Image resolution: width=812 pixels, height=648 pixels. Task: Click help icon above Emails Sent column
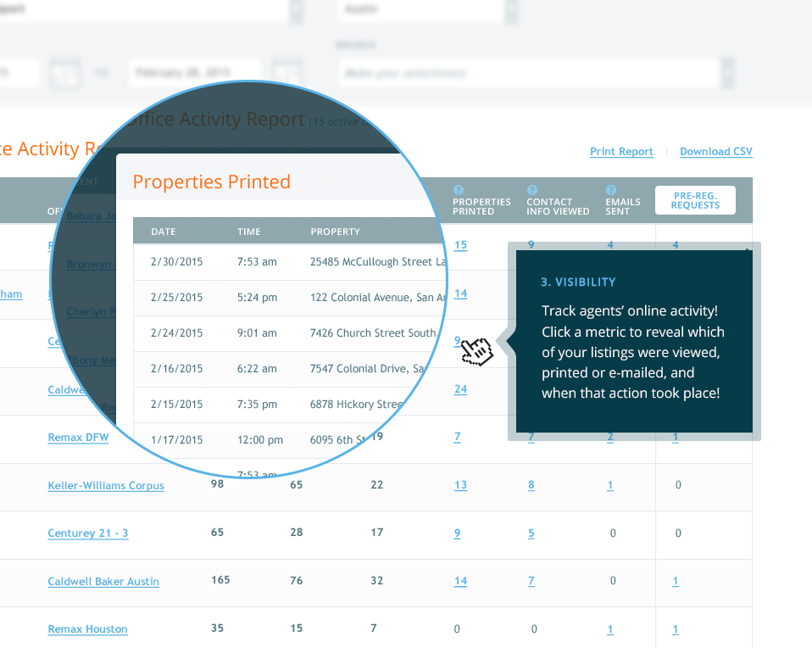[x=611, y=190]
